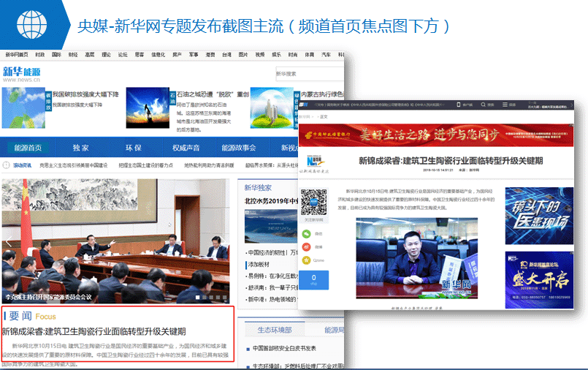This screenshot has width=588, height=370.
Task: Open 北控水务2019年 headline under 新华独家
Action: pyautogui.click(x=271, y=201)
